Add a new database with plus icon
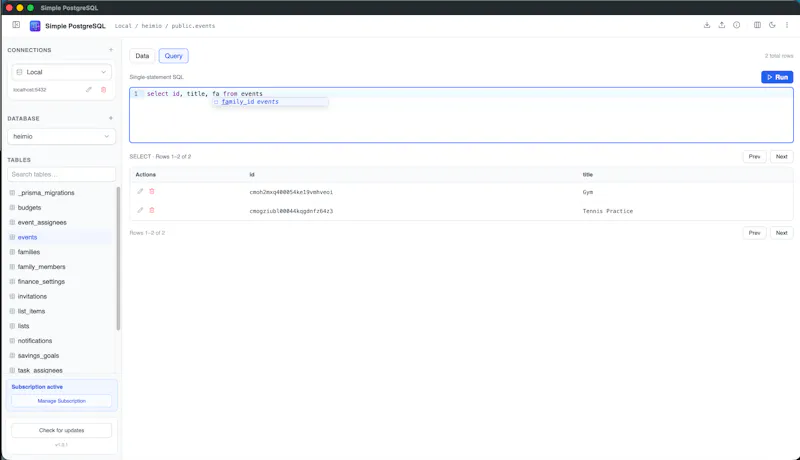Image resolution: width=800 pixels, height=460 pixels. coord(111,118)
